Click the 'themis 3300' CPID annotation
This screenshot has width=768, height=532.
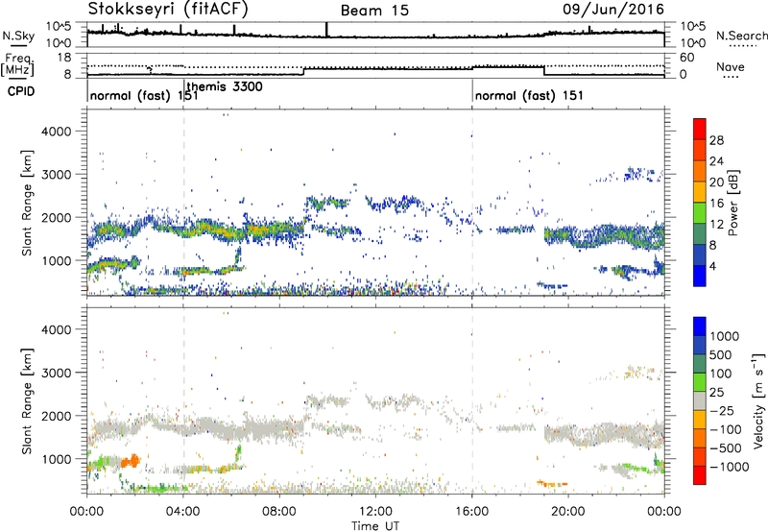click(225, 86)
